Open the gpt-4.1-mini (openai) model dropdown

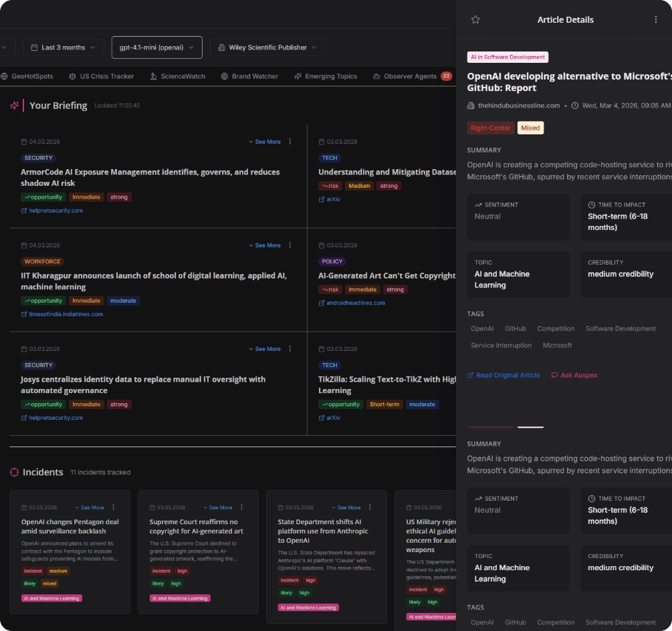point(157,47)
